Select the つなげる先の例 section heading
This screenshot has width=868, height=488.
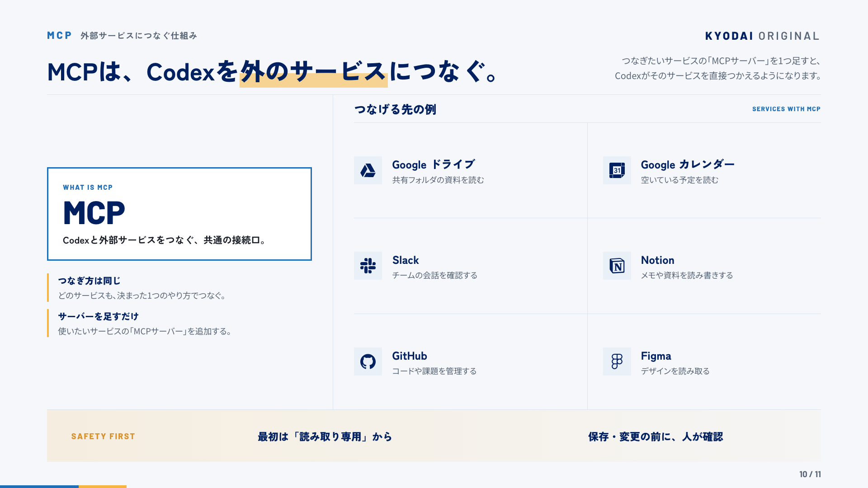coord(395,109)
